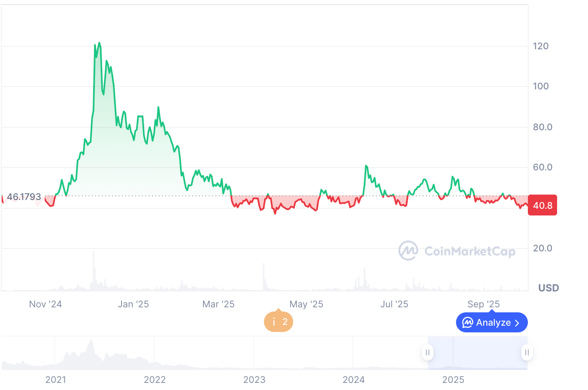The width and height of the screenshot is (588, 390).
Task: Select 2021 on the overview timeline
Action: coord(56,380)
